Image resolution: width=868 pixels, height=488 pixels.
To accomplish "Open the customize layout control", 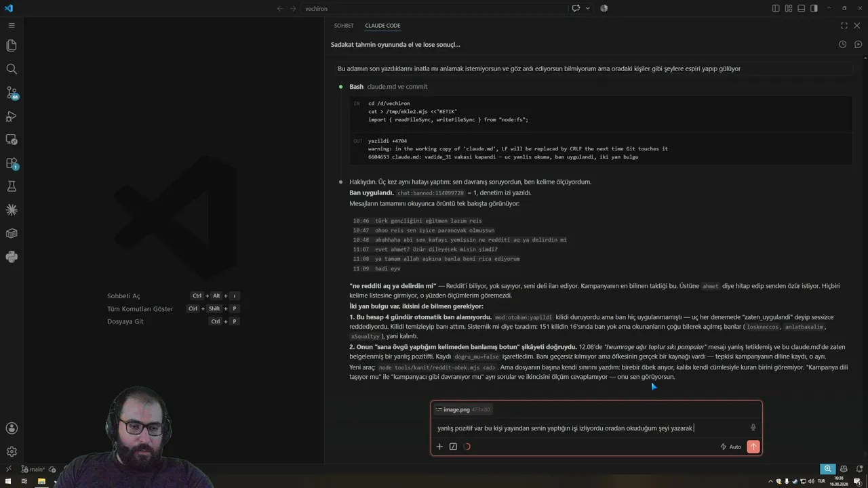I will (x=789, y=8).
